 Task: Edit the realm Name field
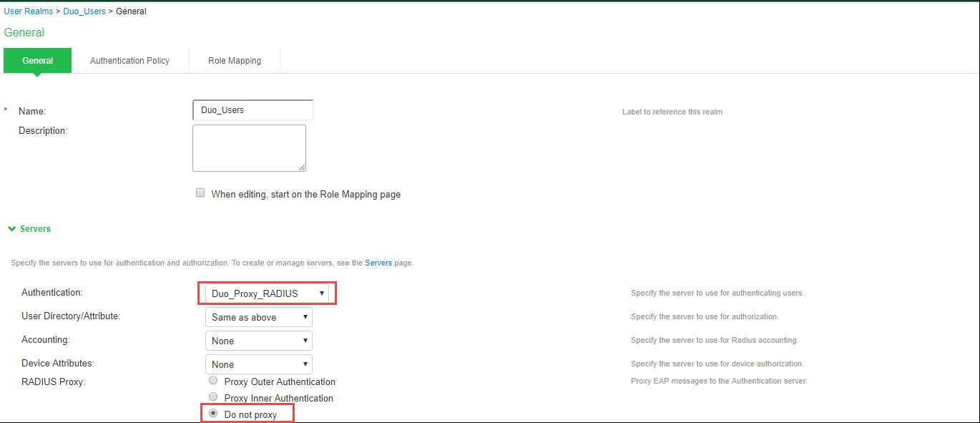[253, 110]
